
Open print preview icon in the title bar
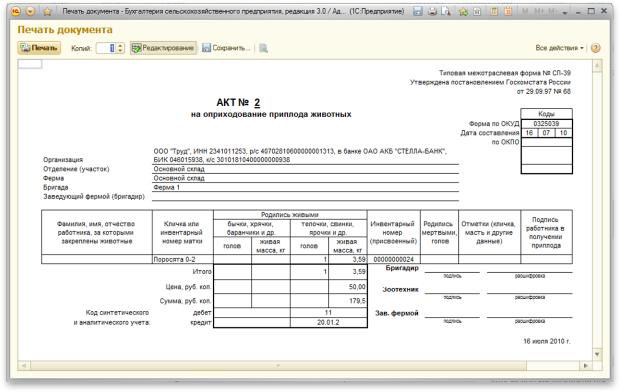[x=446, y=11]
